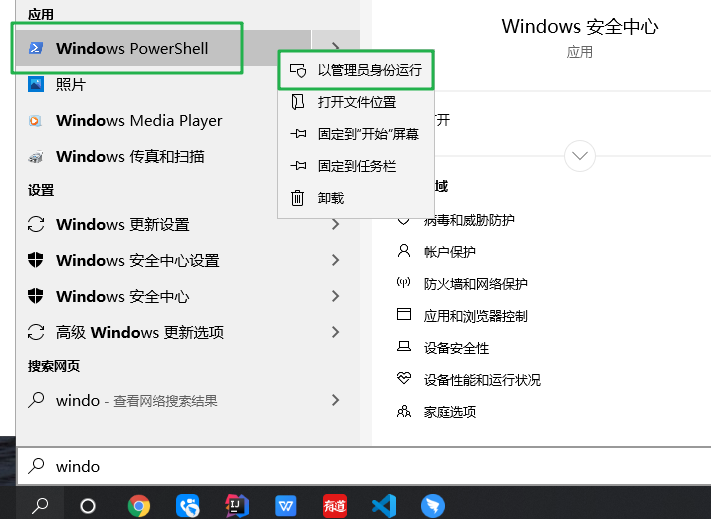
Task: Open Windows PowerShell search result
Action: coord(163,48)
